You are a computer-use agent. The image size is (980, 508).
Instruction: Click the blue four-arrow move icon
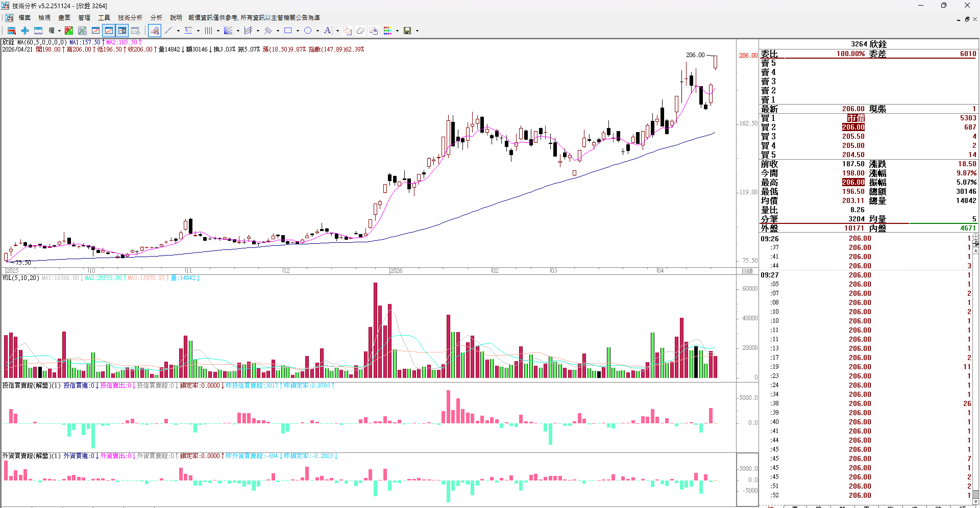tap(24, 31)
